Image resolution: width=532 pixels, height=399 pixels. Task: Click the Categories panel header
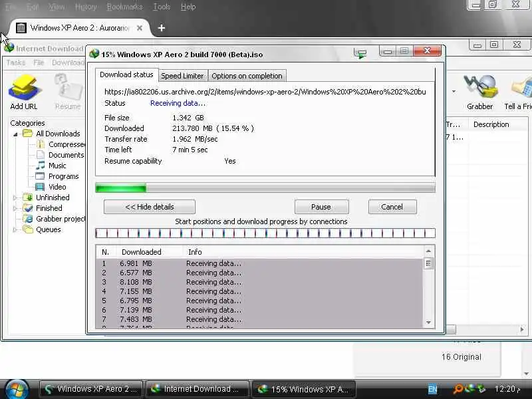[x=27, y=123]
